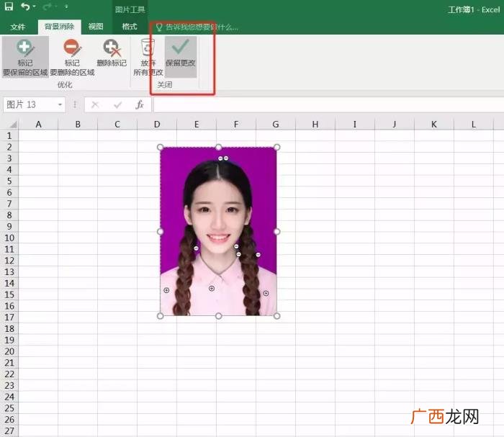This screenshot has height=437, width=504.
Task: Select 标记要保留的区域 tool
Action: click(x=25, y=57)
